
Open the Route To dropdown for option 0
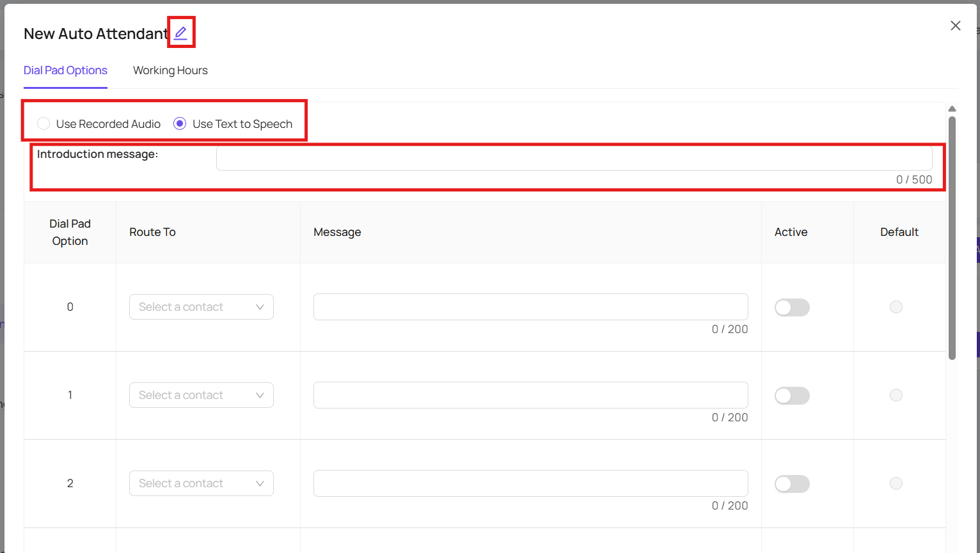tap(202, 307)
